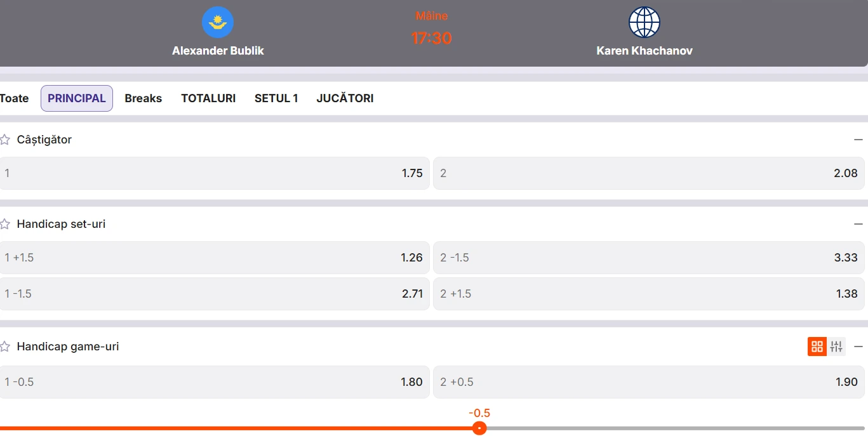This screenshot has width=868, height=436.
Task: Click the Kazakhstan flag icon above Alexander Bublik
Action: [x=218, y=23]
